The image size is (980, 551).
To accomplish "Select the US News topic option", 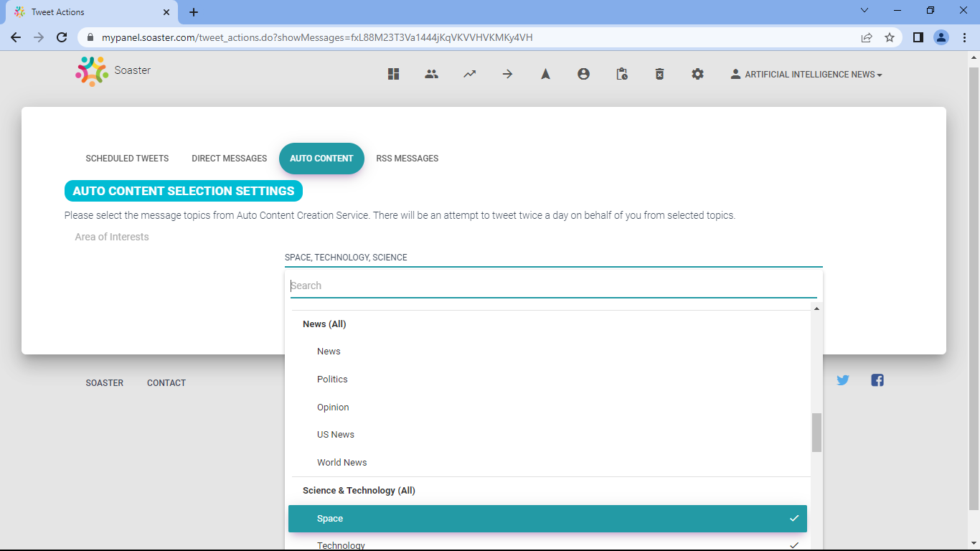I will point(547,435).
